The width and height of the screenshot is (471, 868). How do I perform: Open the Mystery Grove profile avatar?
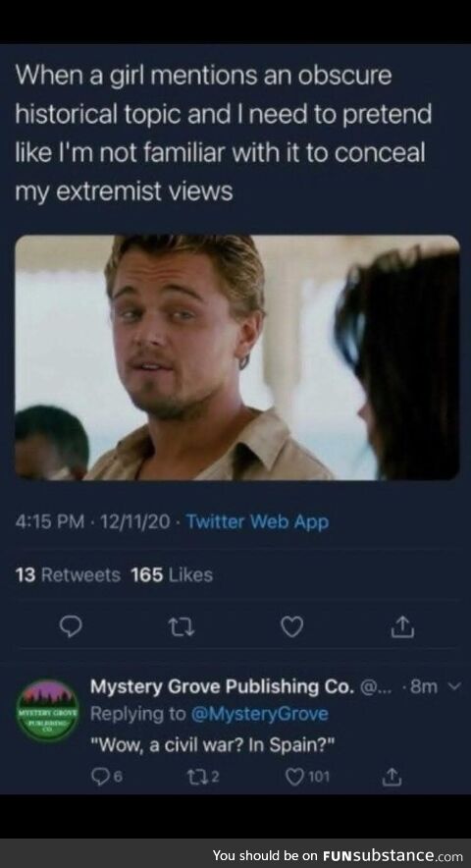pos(47,710)
